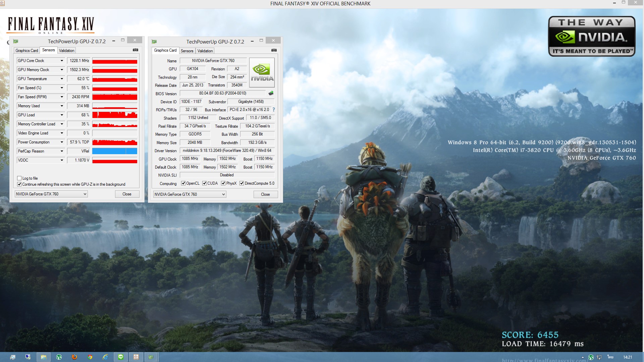Click the BIOS save chip icon
644x362 pixels.
tap(271, 93)
